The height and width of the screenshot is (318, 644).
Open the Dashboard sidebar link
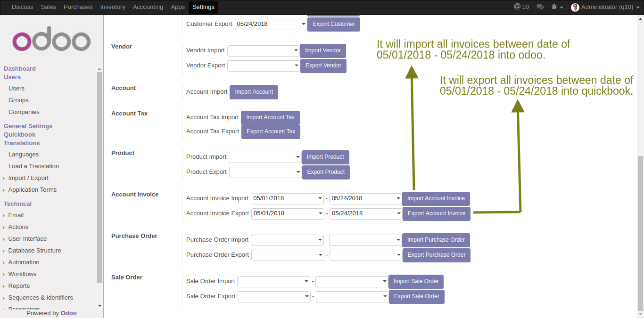(x=20, y=69)
